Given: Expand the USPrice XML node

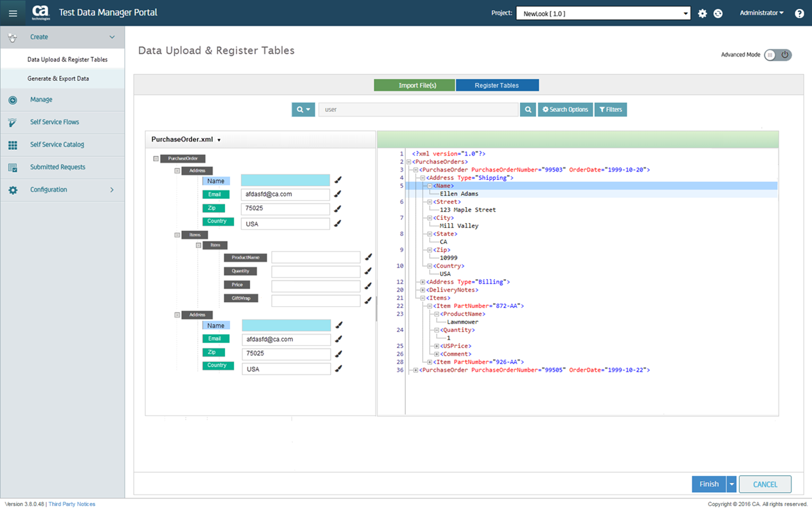Looking at the screenshot, I should tap(437, 346).
